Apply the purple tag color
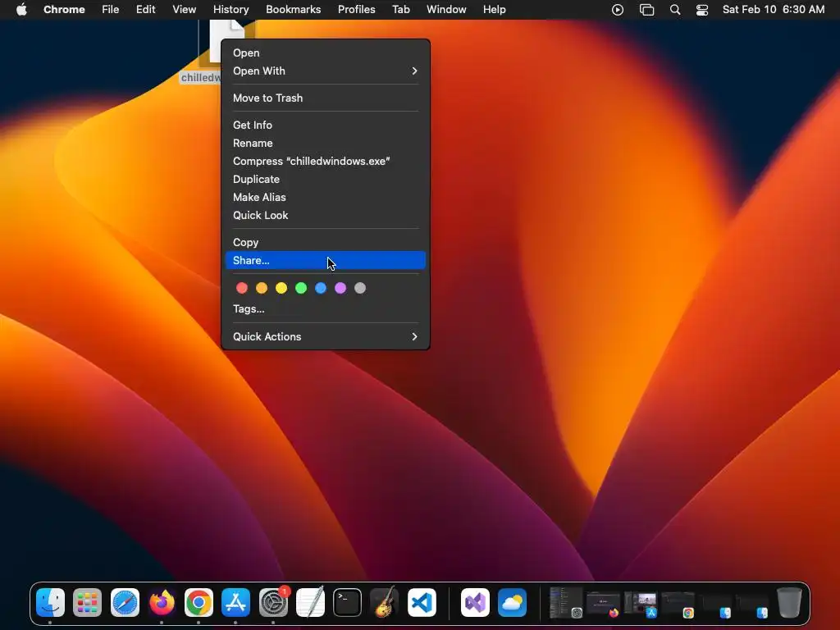 (340, 288)
